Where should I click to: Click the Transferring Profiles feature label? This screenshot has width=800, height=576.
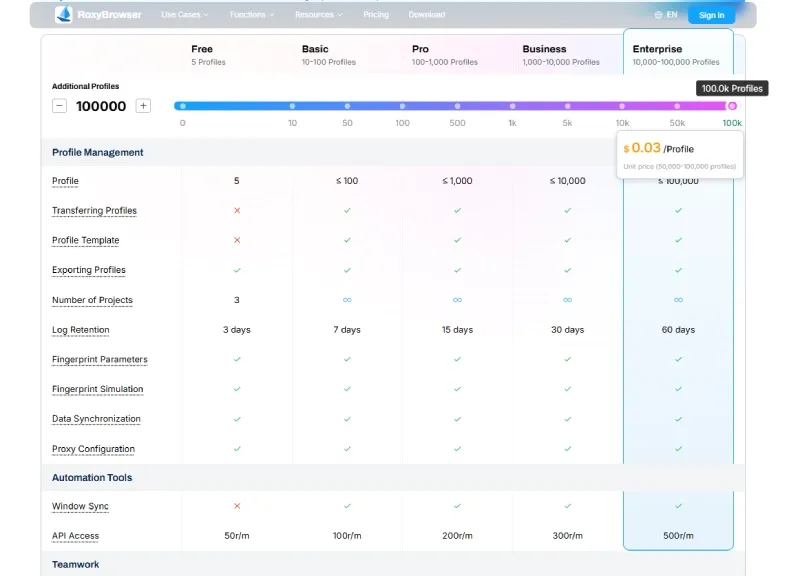coord(94,211)
